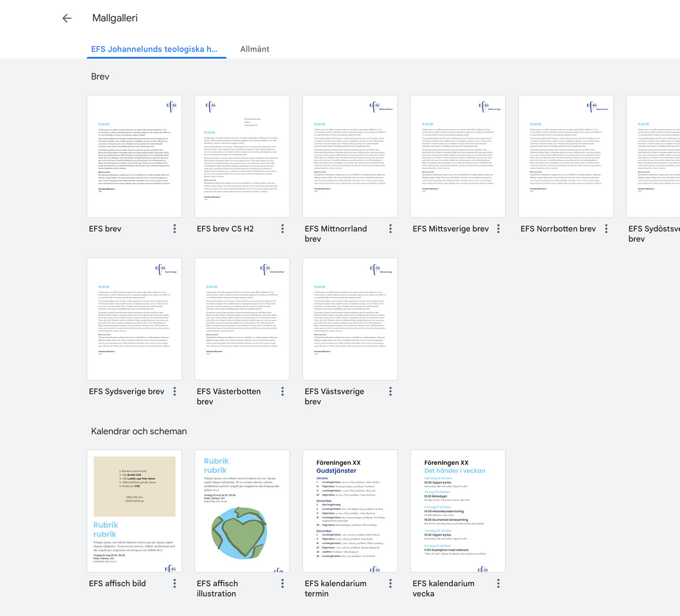
Task: Show options menu for EFS Sydsverige brev
Action: pyautogui.click(x=175, y=392)
